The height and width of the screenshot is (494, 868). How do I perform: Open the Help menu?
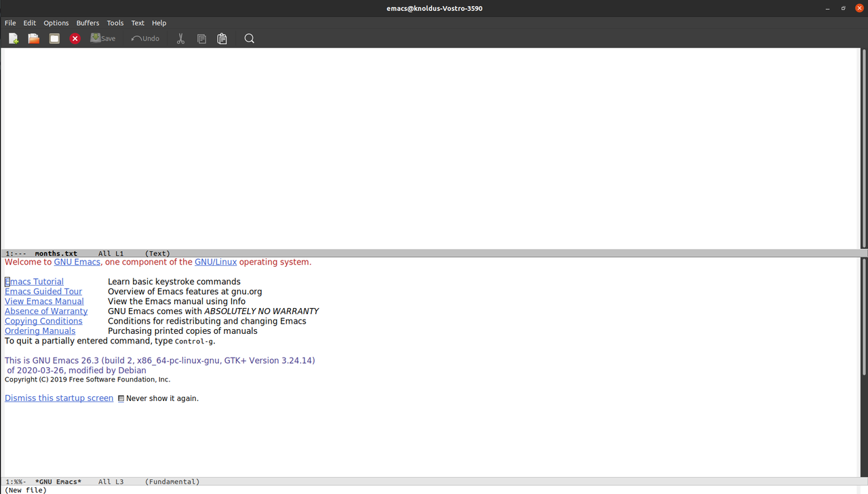pos(159,23)
